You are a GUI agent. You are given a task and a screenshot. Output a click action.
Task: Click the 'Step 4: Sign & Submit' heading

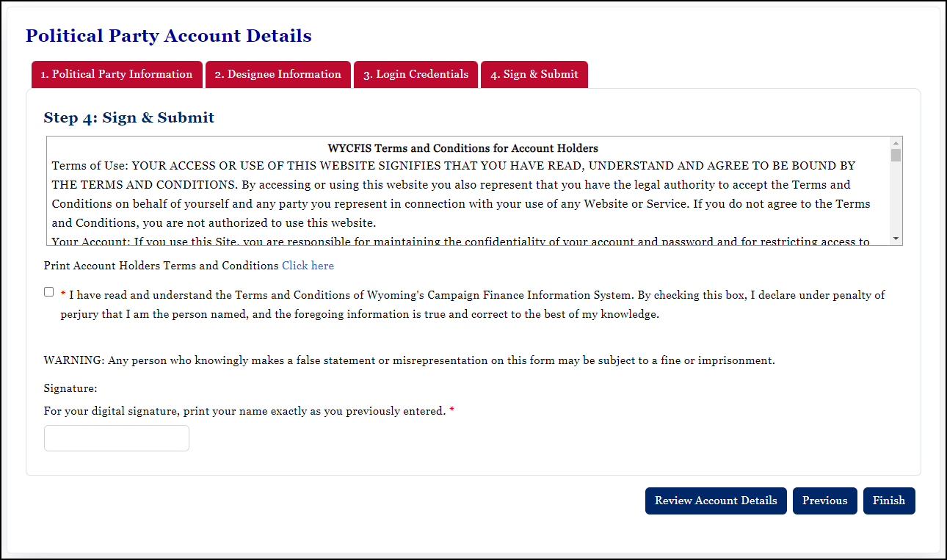(129, 117)
